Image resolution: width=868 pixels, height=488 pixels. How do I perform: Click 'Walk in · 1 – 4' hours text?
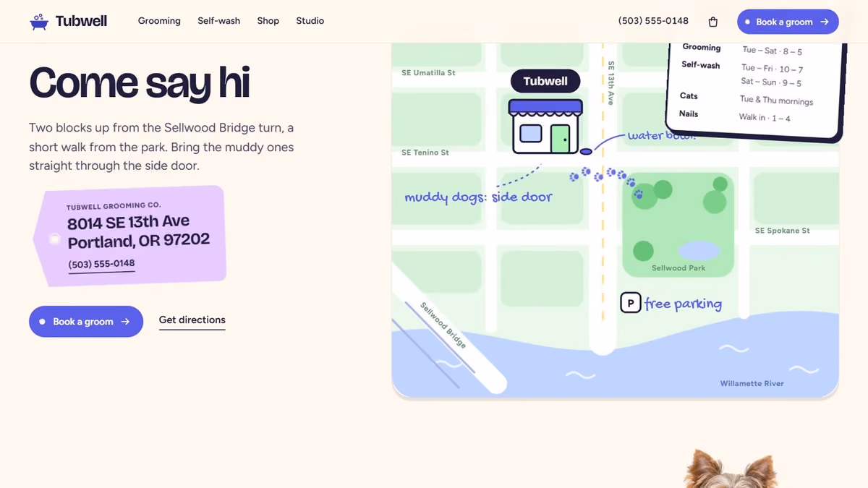pos(765,118)
